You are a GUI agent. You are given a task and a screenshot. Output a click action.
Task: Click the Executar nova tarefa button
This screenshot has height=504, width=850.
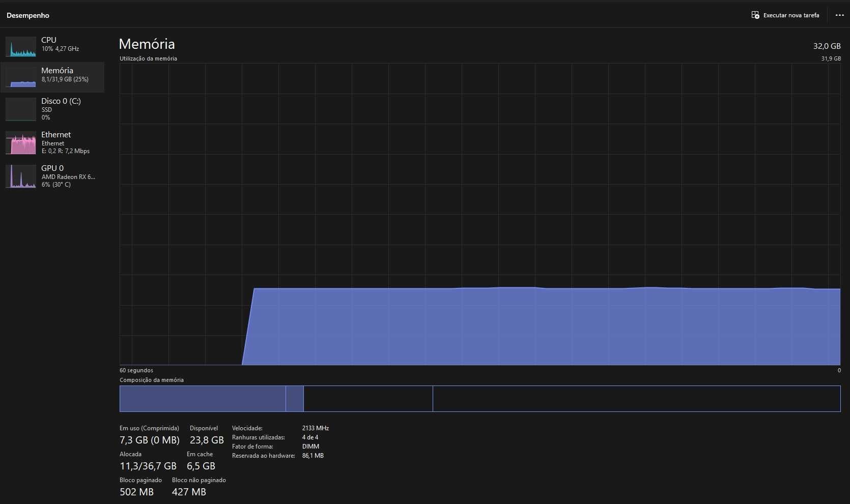[x=785, y=15]
